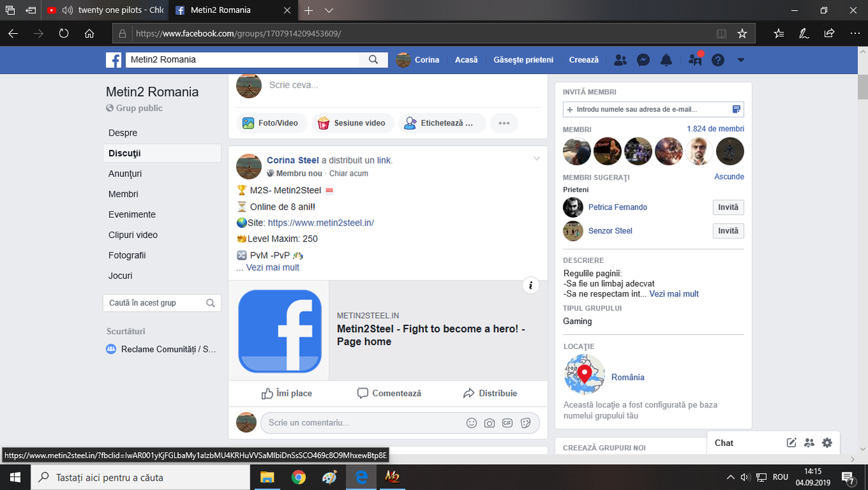Open friend requests icon
Viewport: 868px width, 490px height.
[x=620, y=60]
